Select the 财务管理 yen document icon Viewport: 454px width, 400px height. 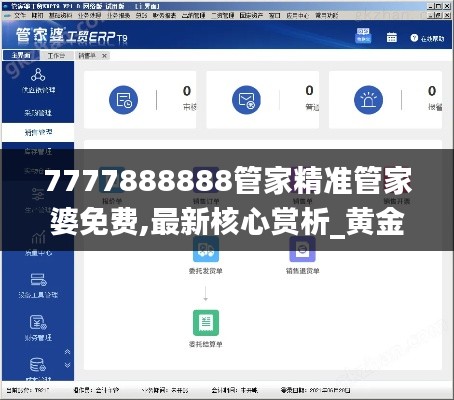coord(38,322)
